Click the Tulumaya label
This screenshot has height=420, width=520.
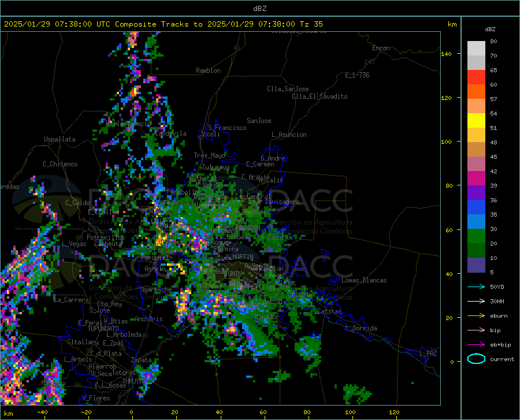coord(216,167)
